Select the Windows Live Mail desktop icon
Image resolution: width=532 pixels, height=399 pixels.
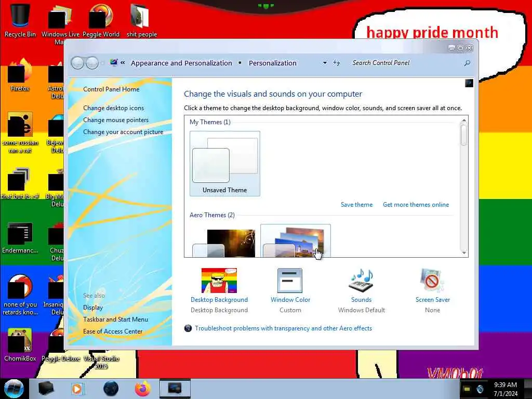[60, 24]
